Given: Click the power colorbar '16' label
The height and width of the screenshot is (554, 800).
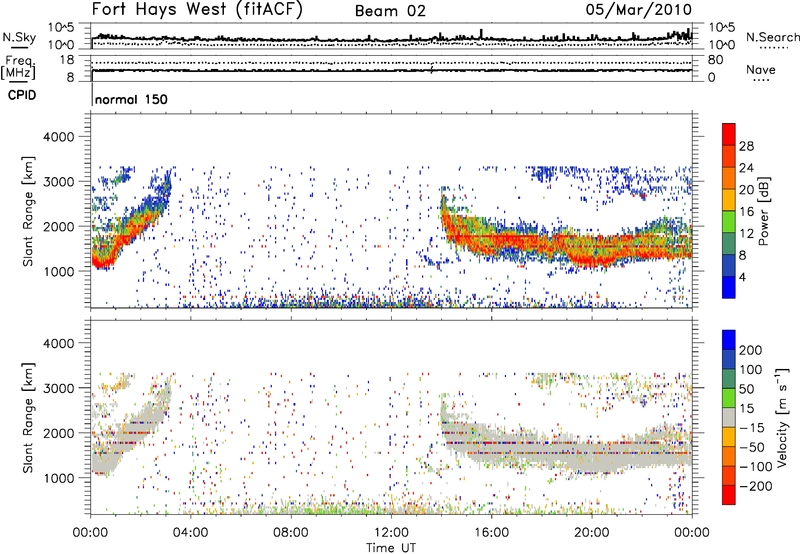Looking at the screenshot, I should pos(746,212).
